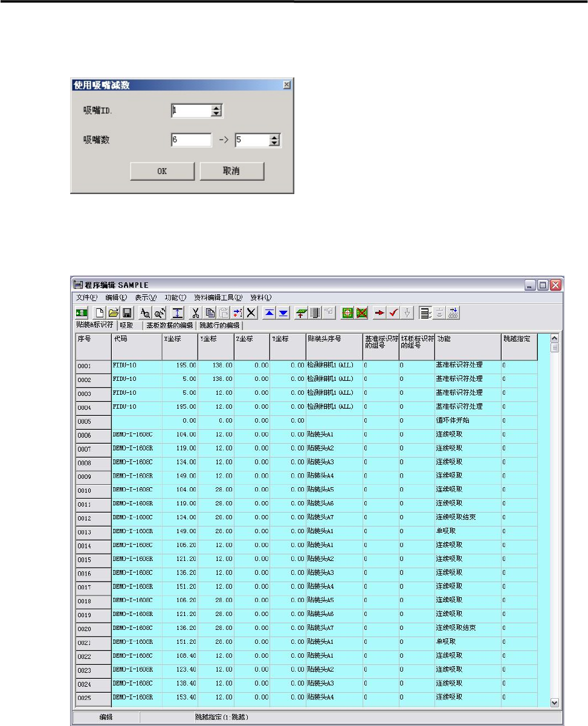Open the 文件(F) menu
Screen dimensions: 588x726
pos(86,297)
